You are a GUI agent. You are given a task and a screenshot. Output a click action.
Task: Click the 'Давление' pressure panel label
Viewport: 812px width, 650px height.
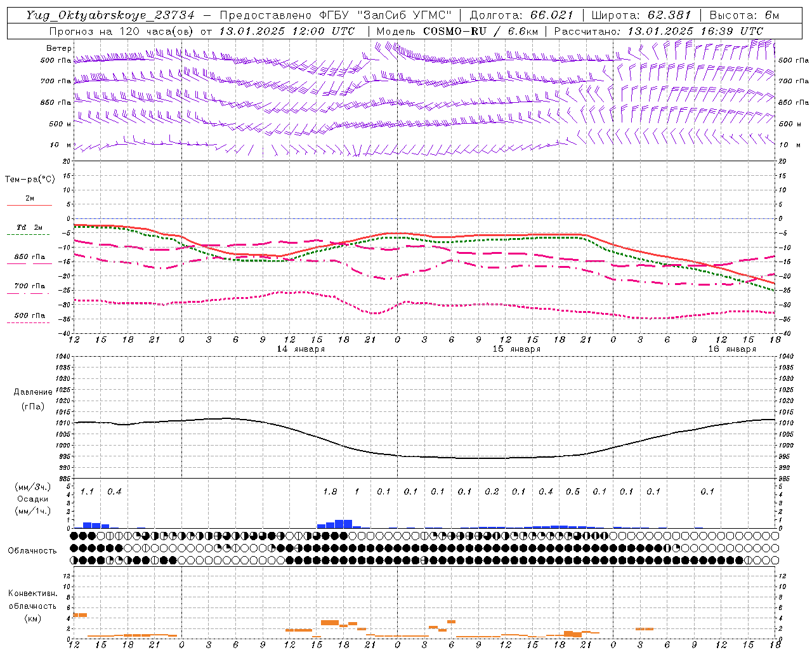pos(33,392)
